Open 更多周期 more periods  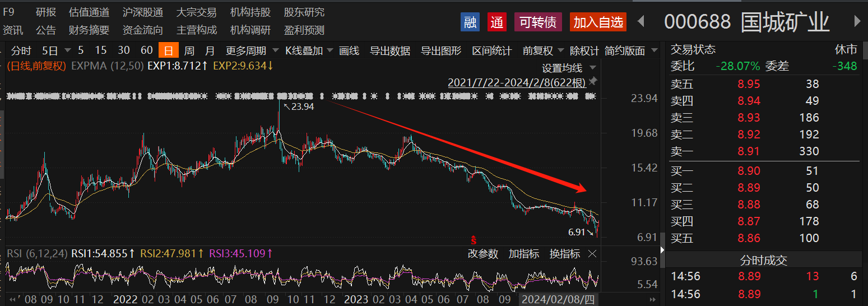[x=246, y=50]
